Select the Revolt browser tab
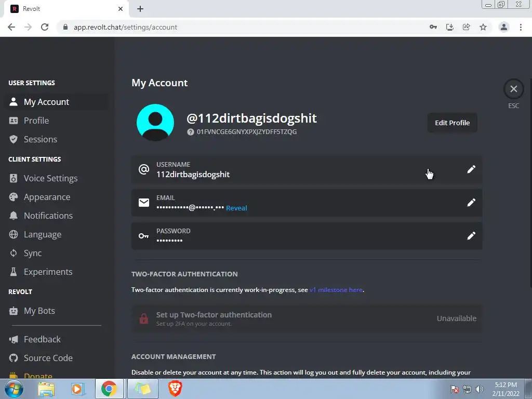The image size is (532, 399). (66, 9)
